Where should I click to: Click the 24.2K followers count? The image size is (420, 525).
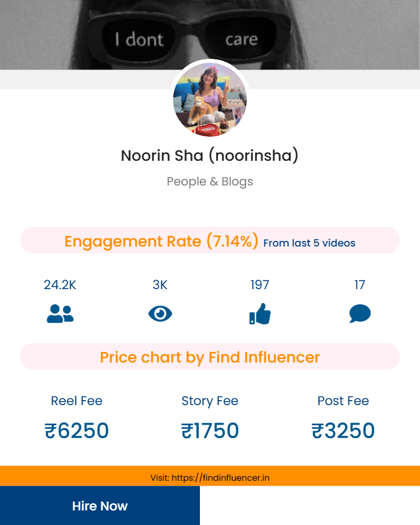point(60,285)
